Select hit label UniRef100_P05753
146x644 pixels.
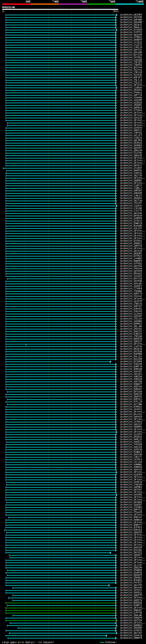[x=131, y=32]
